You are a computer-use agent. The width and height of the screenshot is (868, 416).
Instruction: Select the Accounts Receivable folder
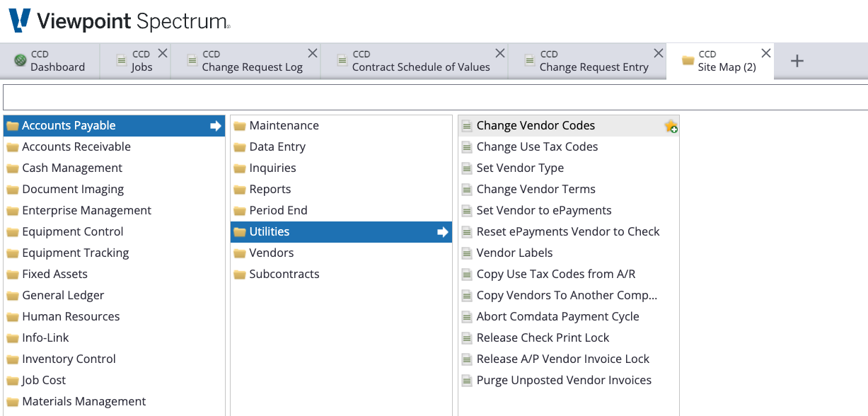[115, 147]
